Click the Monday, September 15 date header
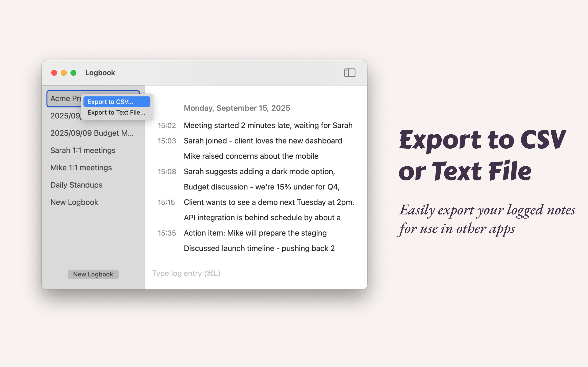The width and height of the screenshot is (588, 367). pyautogui.click(x=237, y=108)
